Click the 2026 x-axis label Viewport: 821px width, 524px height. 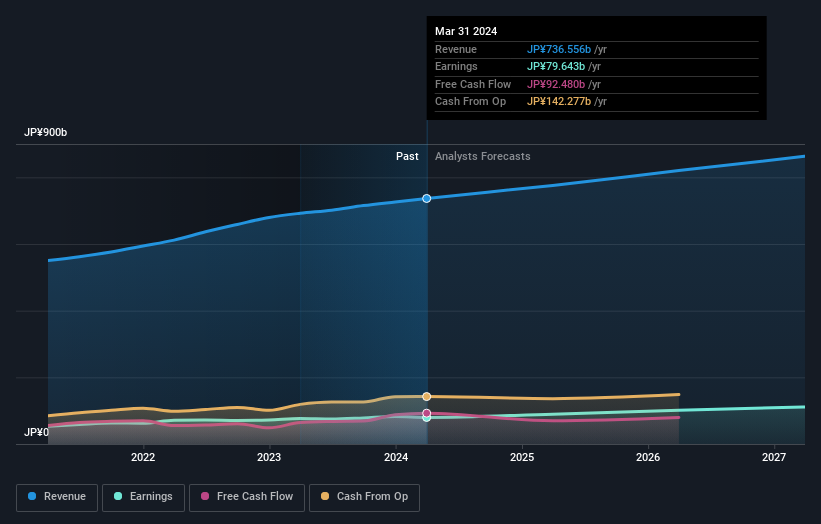[x=648, y=457]
